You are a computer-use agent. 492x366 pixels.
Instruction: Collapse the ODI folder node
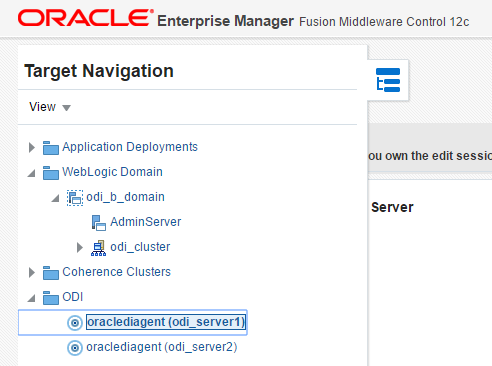pos(31,298)
